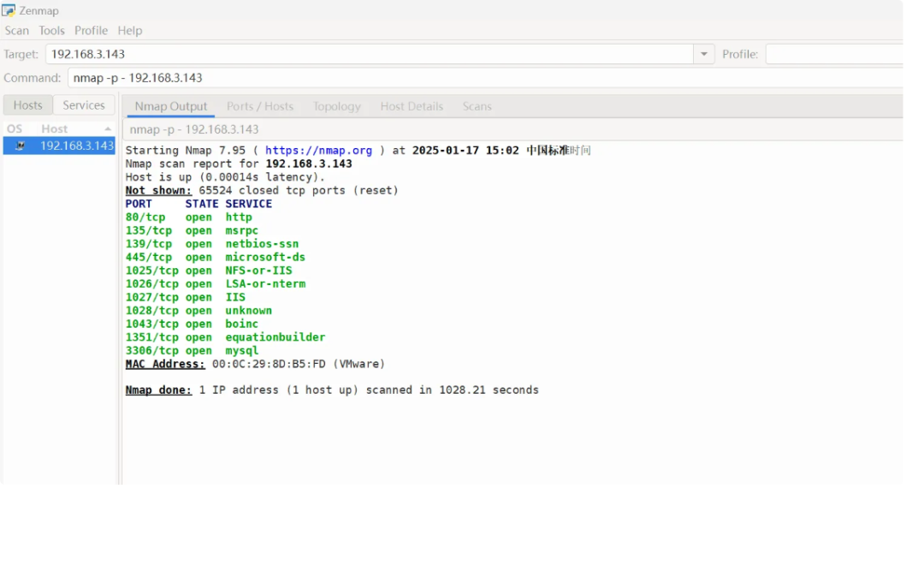The width and height of the screenshot is (924, 566).
Task: Click the OS icon beside host 192.168.3.143
Action: 20,146
